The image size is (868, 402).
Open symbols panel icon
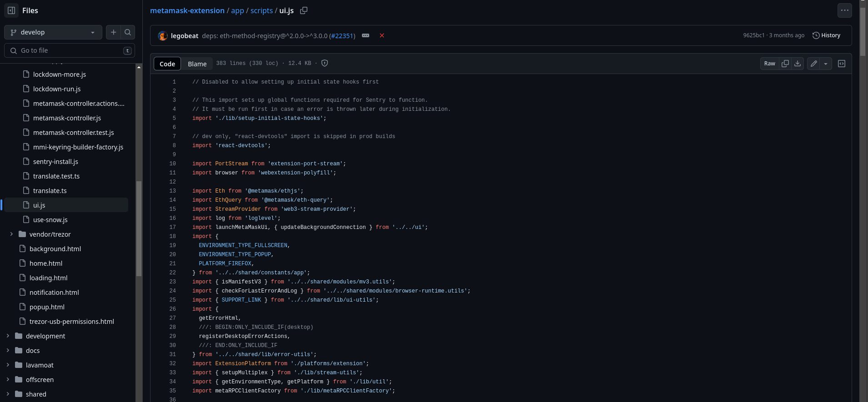(842, 64)
